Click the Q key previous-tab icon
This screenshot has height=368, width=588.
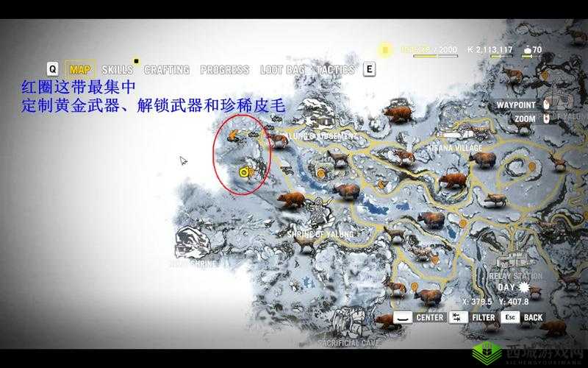tap(52, 69)
